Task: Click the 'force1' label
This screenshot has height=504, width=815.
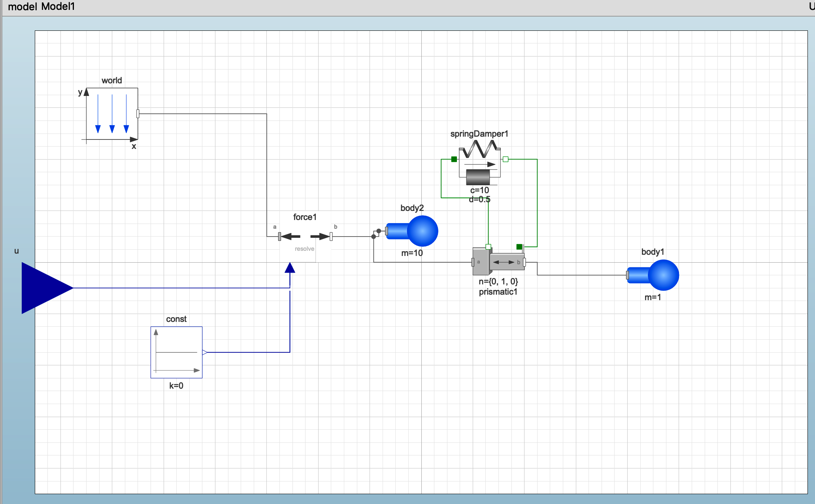Action: [305, 217]
